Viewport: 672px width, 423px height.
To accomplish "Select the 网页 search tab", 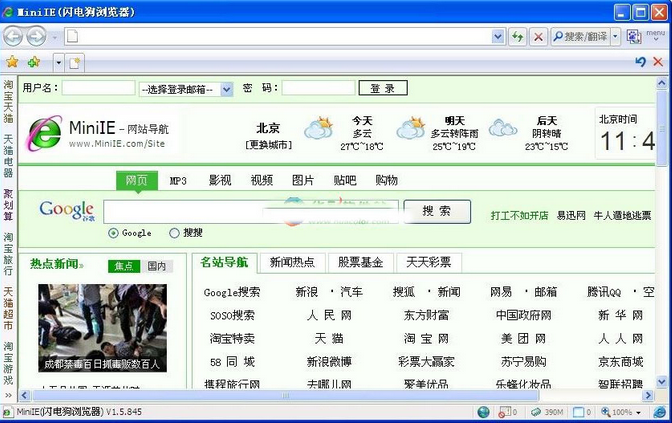I will pos(137,180).
